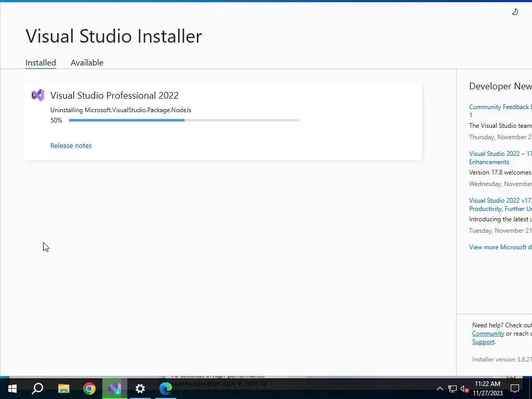This screenshot has width=532, height=399.
Task: Click Wednesday, November date text
Action: click(x=500, y=184)
